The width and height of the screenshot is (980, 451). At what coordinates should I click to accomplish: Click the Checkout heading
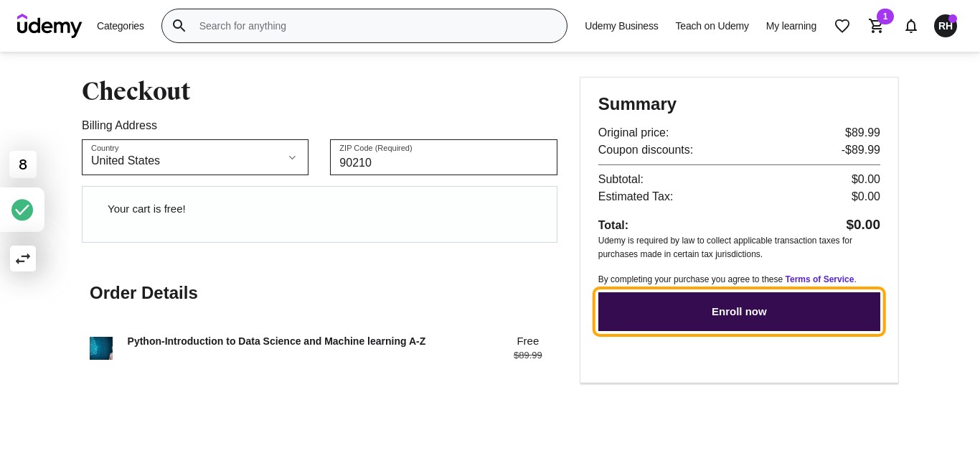tap(136, 91)
